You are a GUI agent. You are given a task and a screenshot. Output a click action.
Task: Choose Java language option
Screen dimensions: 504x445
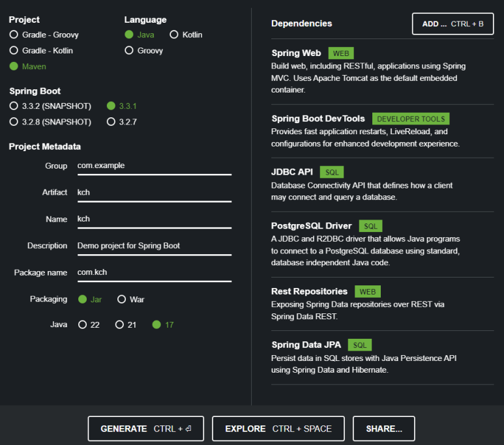pyautogui.click(x=140, y=35)
